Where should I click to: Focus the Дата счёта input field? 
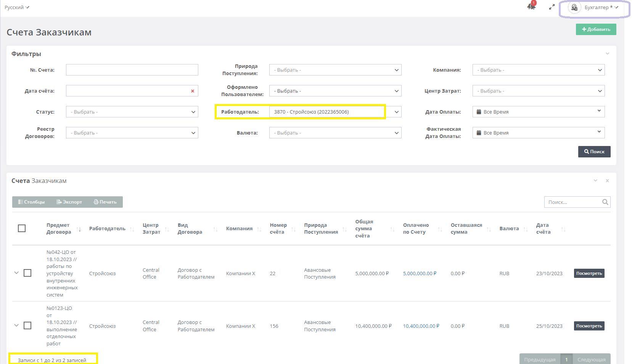[132, 91]
